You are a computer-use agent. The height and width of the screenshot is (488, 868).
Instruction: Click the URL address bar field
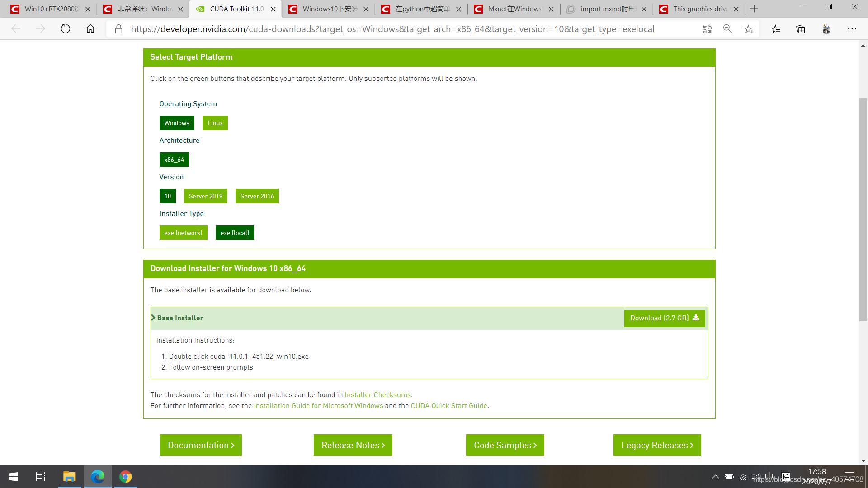click(x=392, y=29)
